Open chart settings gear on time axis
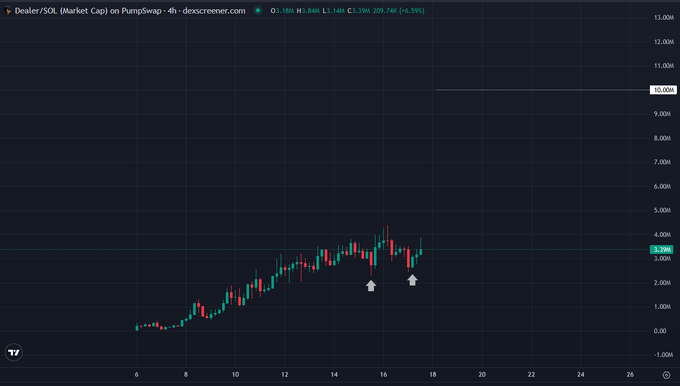This screenshot has width=680, height=386. (667, 375)
